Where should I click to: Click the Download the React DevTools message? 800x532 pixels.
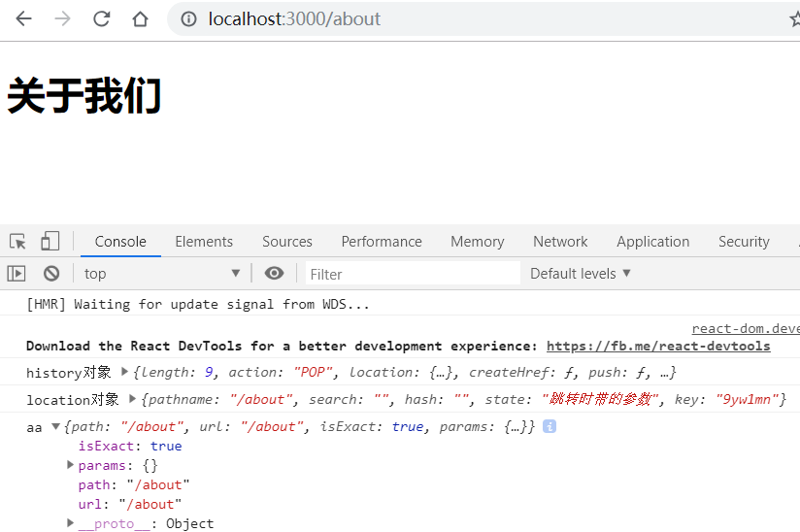[282, 346]
